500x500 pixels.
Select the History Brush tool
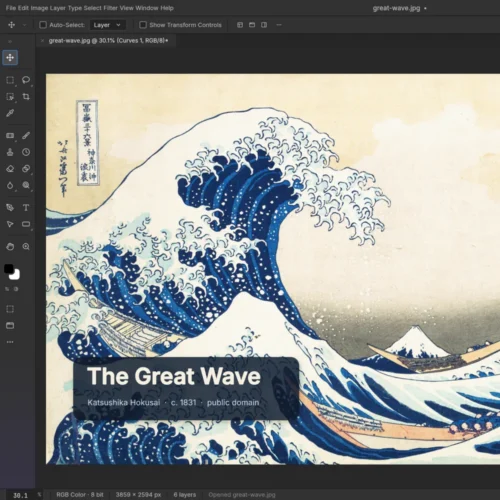click(x=26, y=152)
